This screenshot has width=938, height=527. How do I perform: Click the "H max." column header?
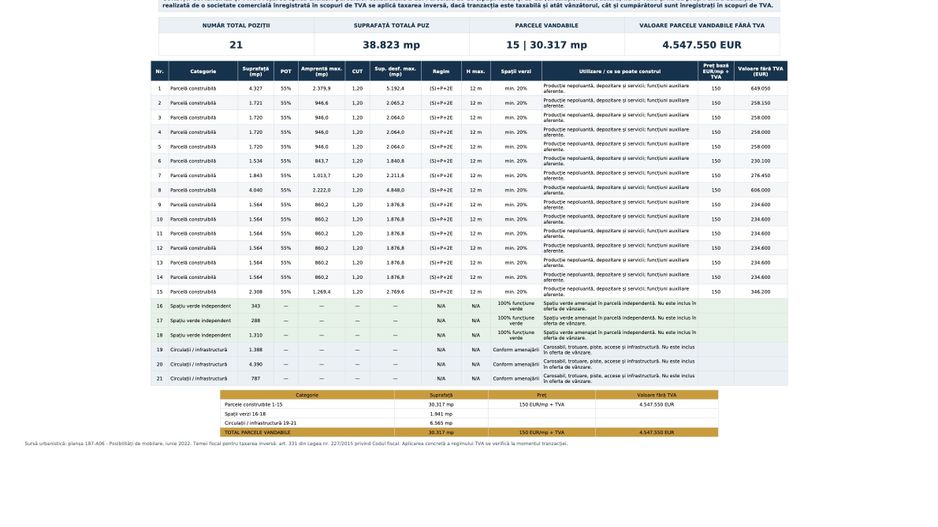click(476, 71)
